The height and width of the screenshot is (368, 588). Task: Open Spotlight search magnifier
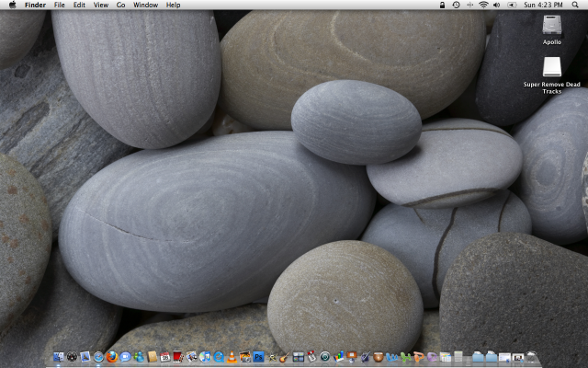tap(576, 6)
